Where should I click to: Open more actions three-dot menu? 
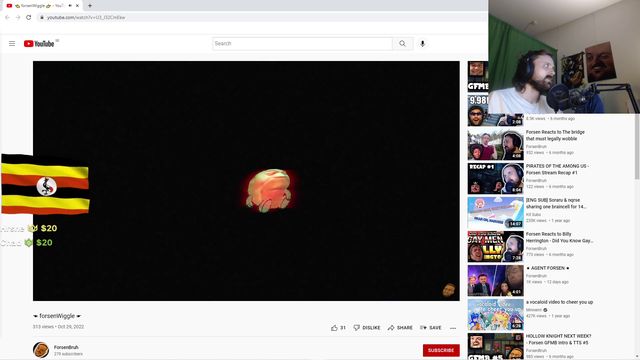tap(453, 328)
